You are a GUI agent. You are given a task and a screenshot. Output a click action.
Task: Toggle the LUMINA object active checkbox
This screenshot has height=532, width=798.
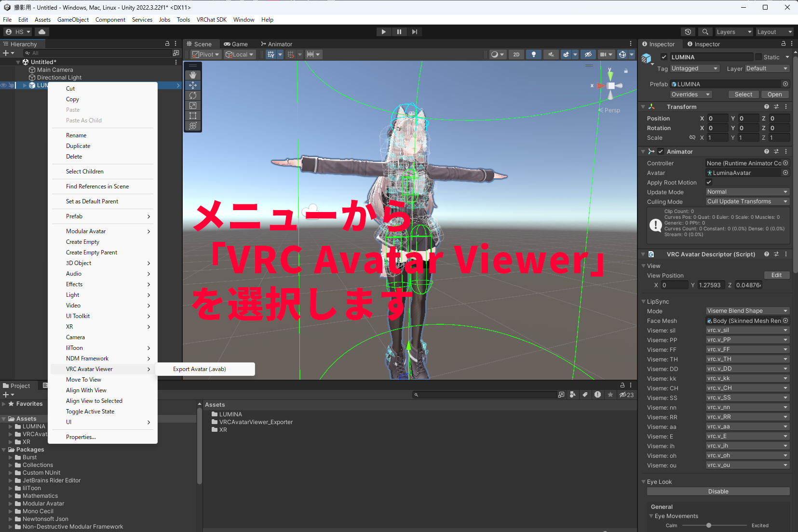[x=664, y=57]
